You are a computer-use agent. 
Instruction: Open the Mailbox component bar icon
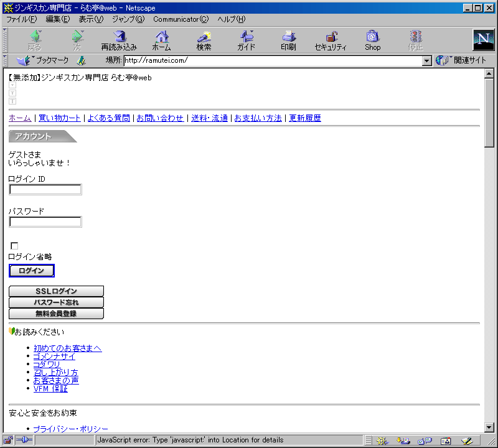click(403, 441)
